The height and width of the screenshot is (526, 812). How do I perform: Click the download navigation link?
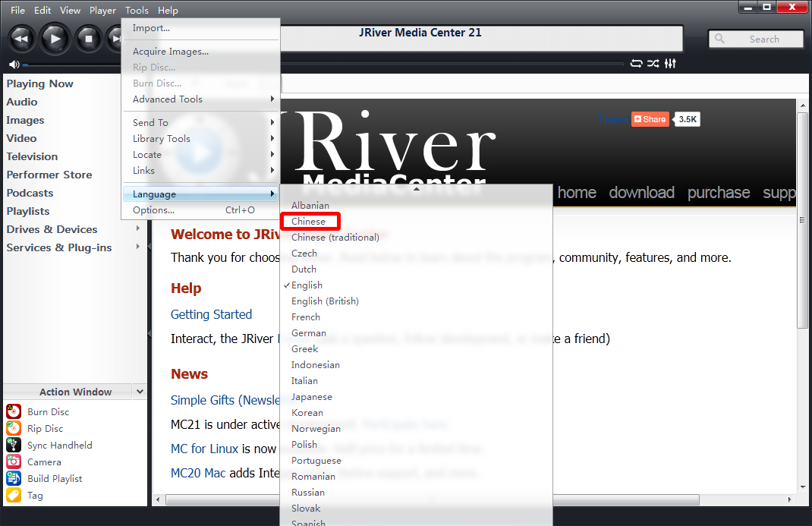tap(641, 193)
